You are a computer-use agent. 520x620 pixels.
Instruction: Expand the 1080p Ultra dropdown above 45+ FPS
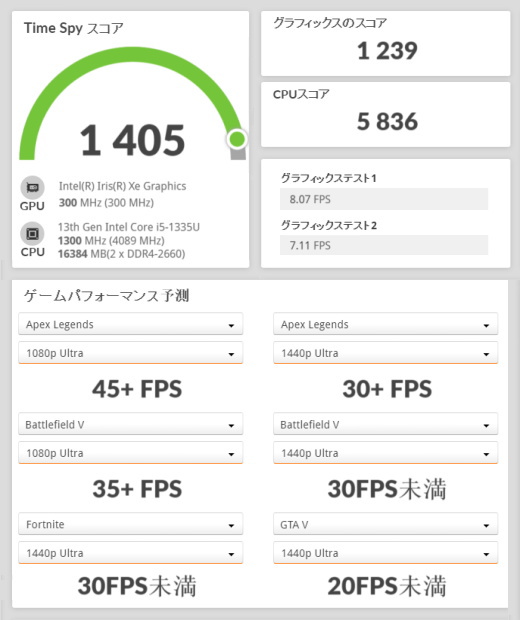point(130,353)
